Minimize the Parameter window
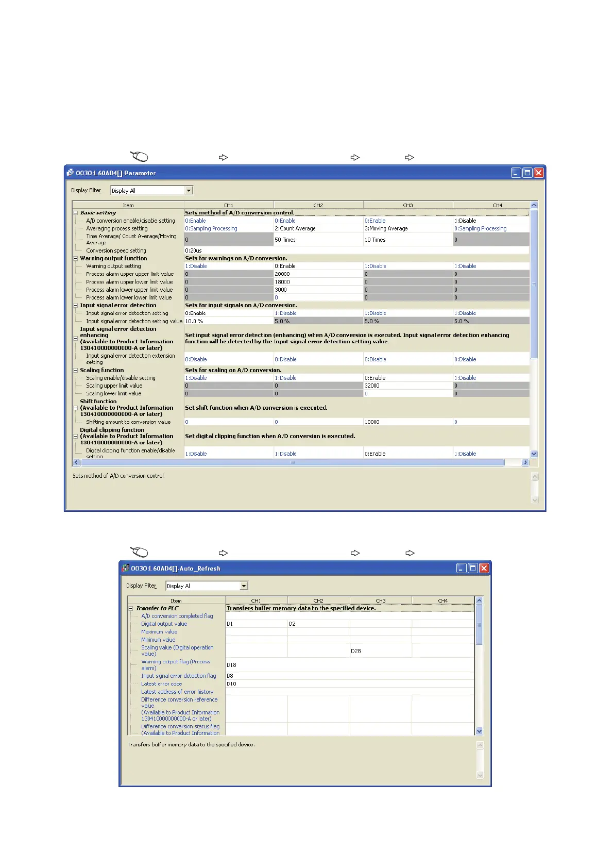The height and width of the screenshot is (868, 613). tap(516, 173)
